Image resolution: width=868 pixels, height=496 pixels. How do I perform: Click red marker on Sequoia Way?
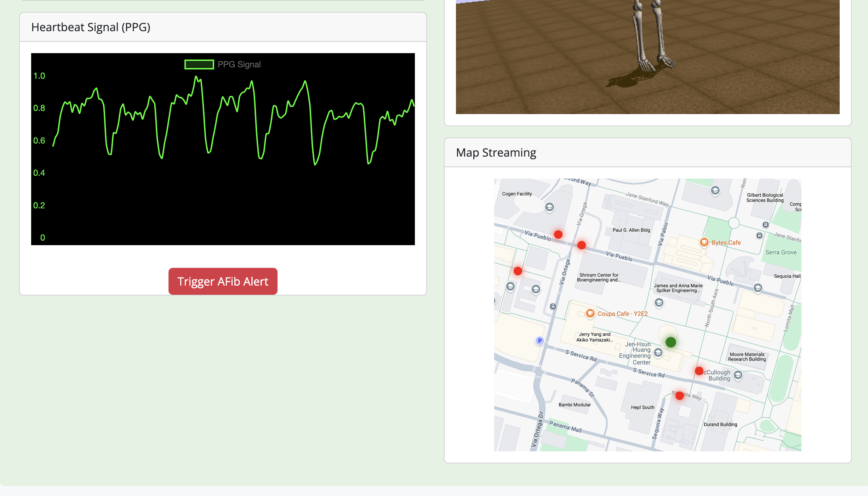pos(679,396)
